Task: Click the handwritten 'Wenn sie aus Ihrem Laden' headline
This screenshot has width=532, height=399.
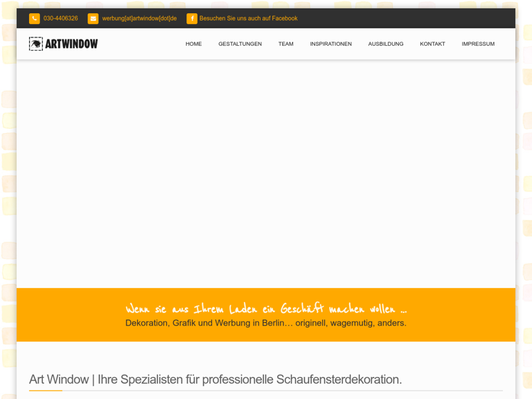Action: [266, 308]
